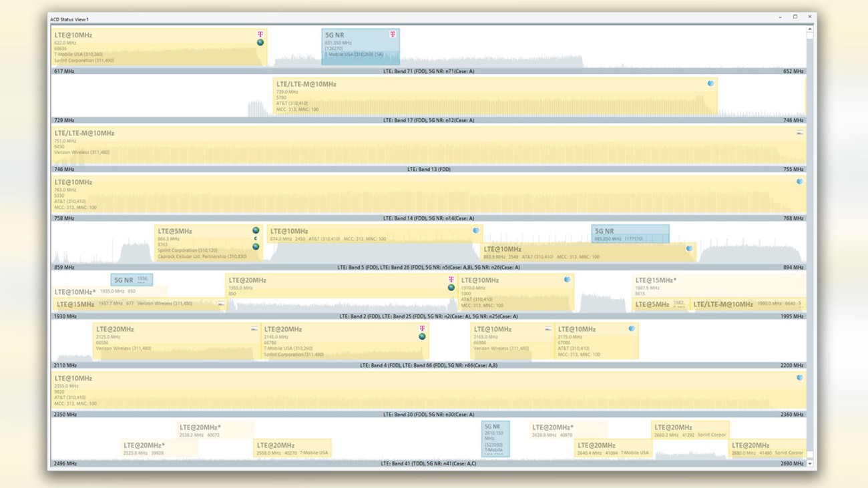Maximize the ACD Status View window

795,17
